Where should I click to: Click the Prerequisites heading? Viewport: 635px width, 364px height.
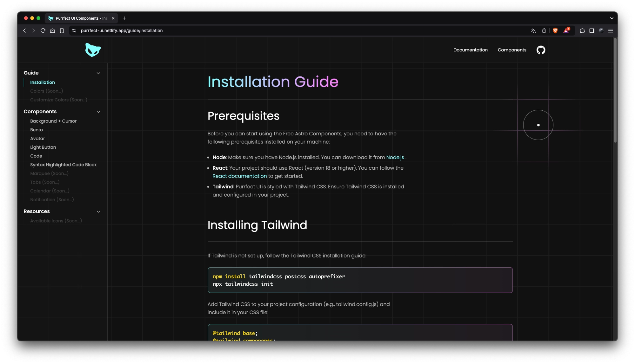tap(244, 116)
